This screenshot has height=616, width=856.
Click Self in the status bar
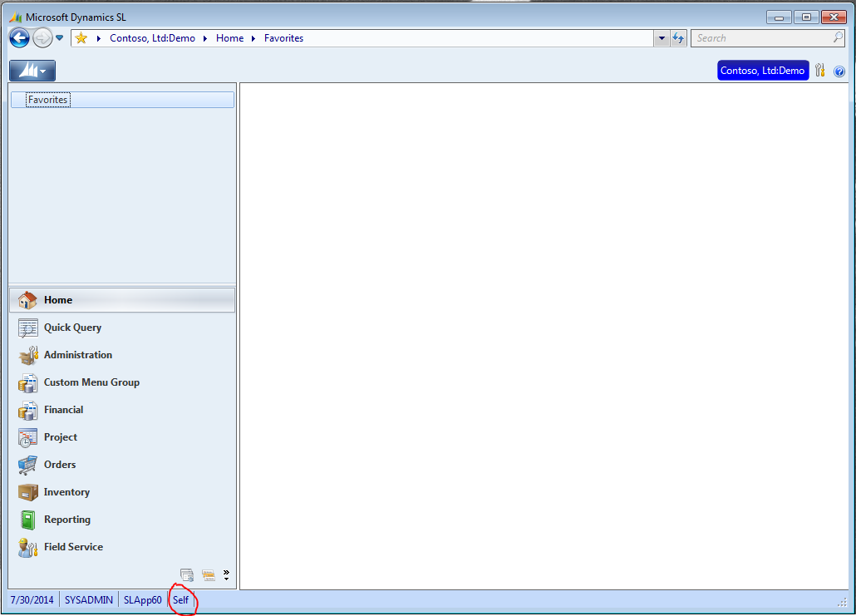tap(180, 599)
